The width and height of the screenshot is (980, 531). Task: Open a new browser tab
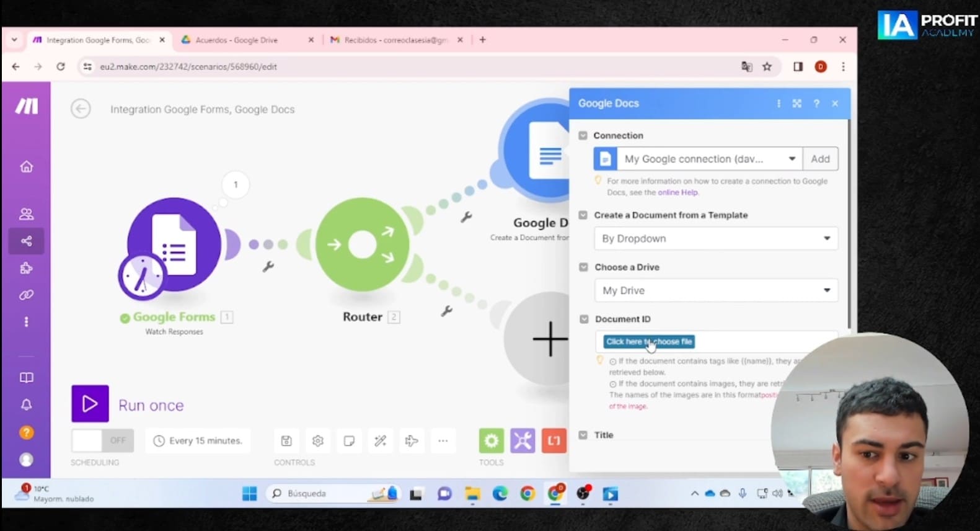pyautogui.click(x=482, y=40)
